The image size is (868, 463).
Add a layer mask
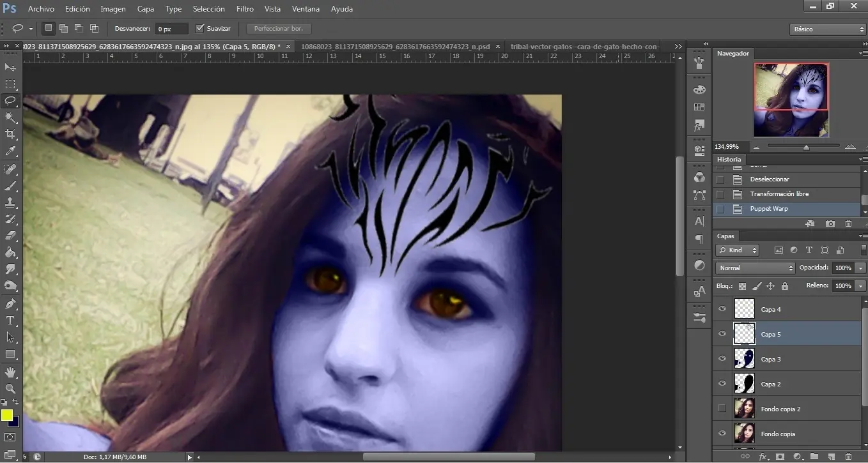(x=780, y=457)
